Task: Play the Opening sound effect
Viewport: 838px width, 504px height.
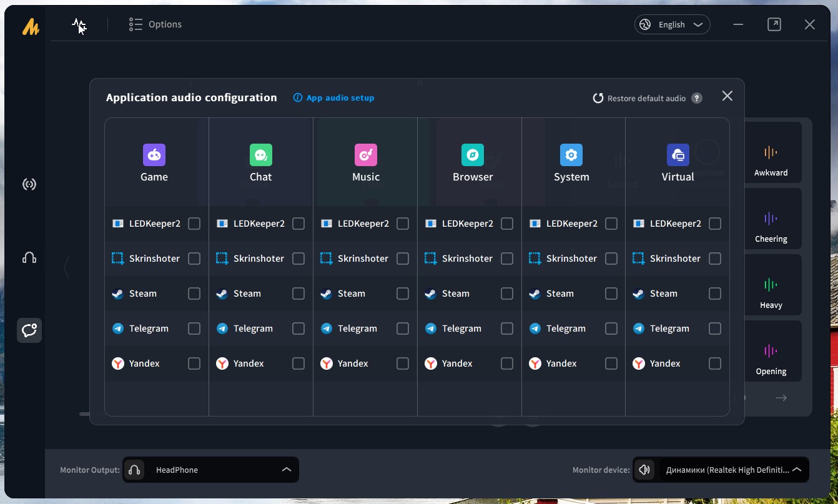Action: pos(771,352)
